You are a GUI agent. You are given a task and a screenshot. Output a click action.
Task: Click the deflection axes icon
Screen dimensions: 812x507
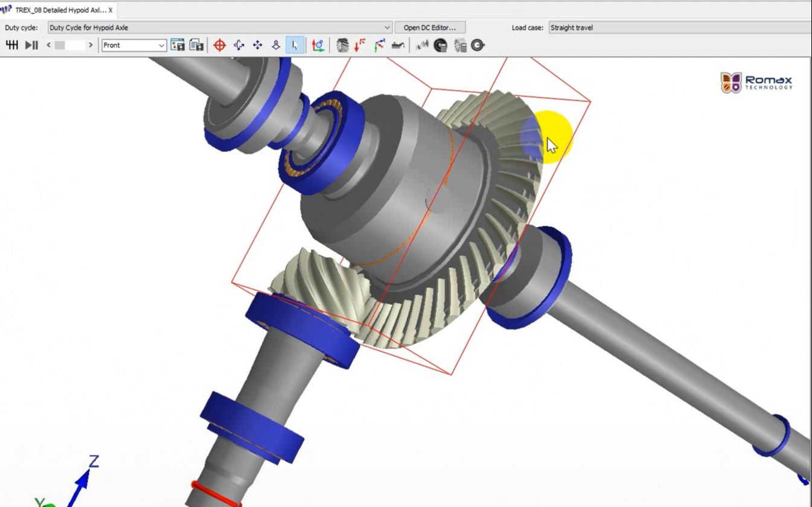[379, 45]
